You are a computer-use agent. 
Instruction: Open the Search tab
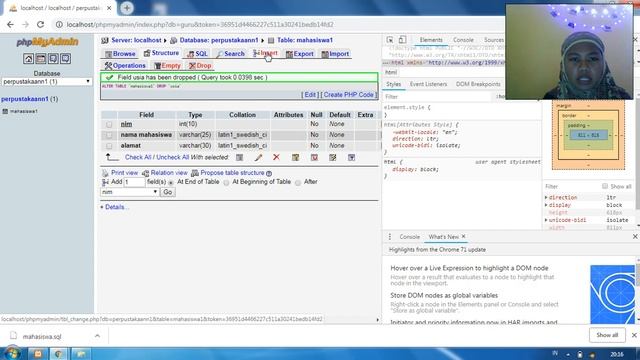[x=231, y=54]
